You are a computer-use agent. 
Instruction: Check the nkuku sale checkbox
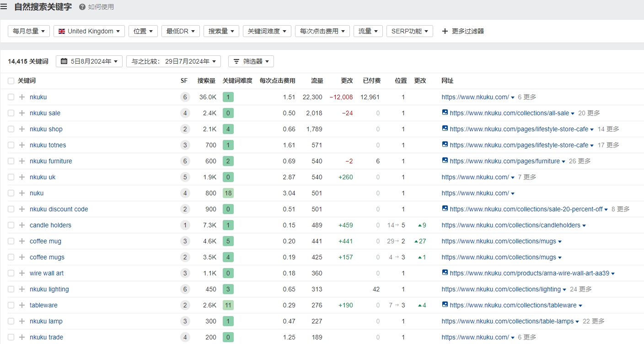[11, 113]
